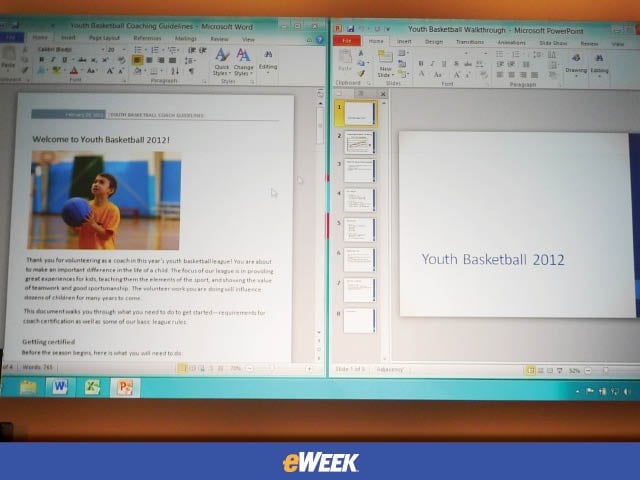Open Change Styles menu in Word
Screen dimensions: 640x480
(243, 62)
